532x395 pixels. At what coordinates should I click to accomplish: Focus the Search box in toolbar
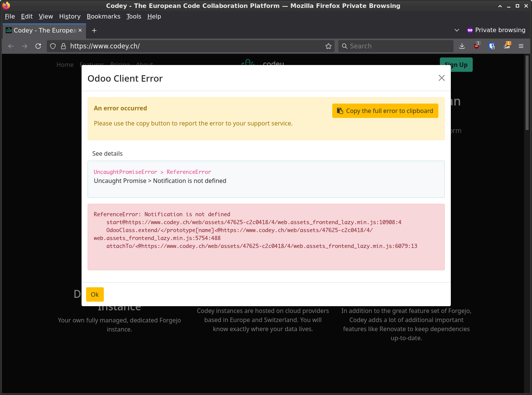396,46
